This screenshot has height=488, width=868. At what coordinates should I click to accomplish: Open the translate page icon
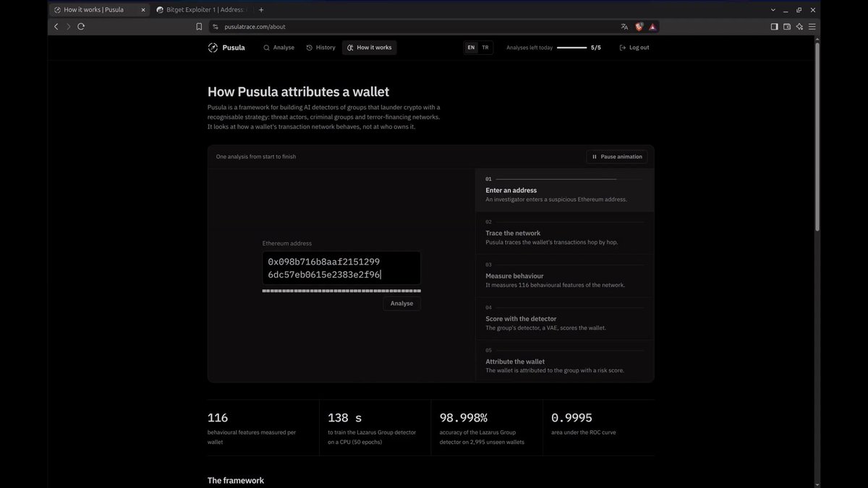[x=624, y=27]
